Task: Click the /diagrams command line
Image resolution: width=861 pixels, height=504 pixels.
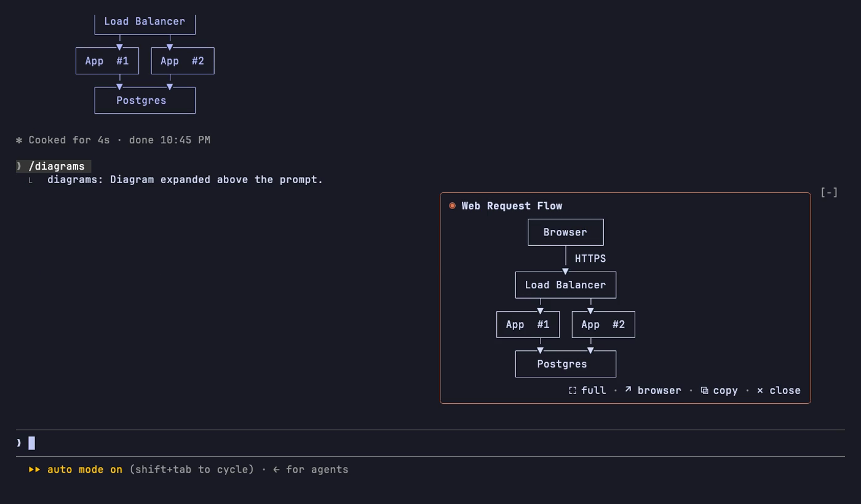Action: 54,167
